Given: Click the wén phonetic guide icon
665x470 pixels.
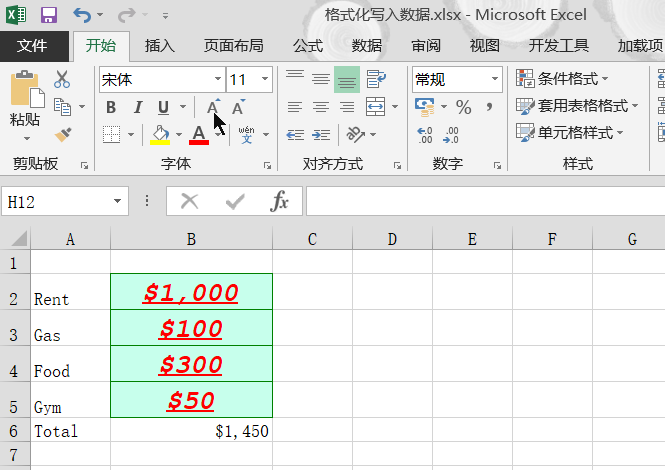Looking at the screenshot, I should pyautogui.click(x=246, y=135).
